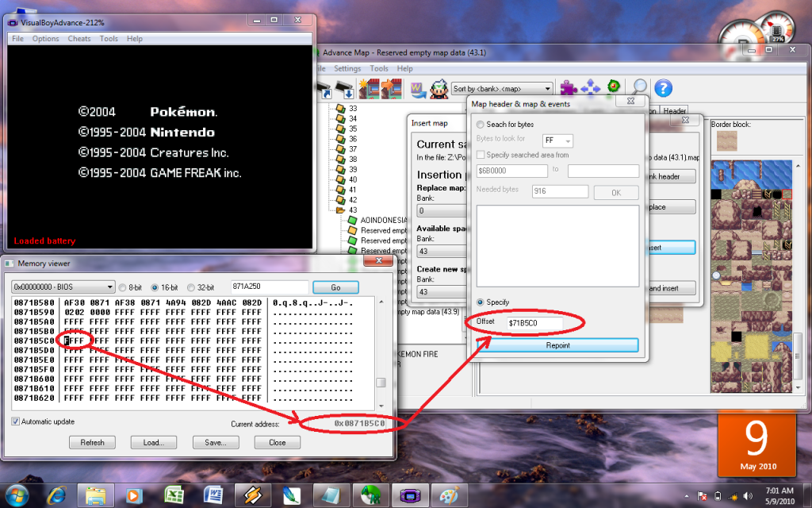812x508 pixels.
Task: Select the 16-bit radio button
Action: click(155, 287)
